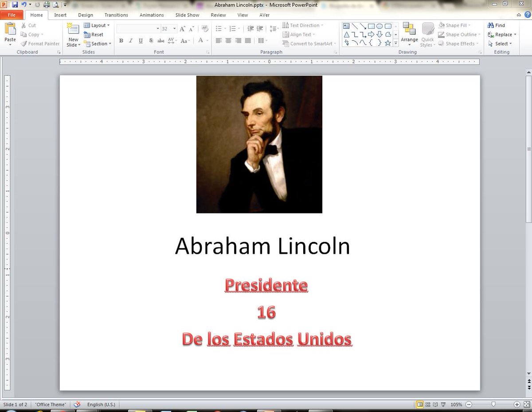Start Slide Show from status bar

pos(443,404)
